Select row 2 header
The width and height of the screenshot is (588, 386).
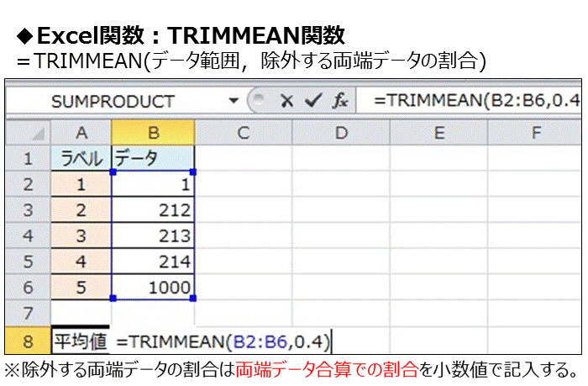[28, 184]
